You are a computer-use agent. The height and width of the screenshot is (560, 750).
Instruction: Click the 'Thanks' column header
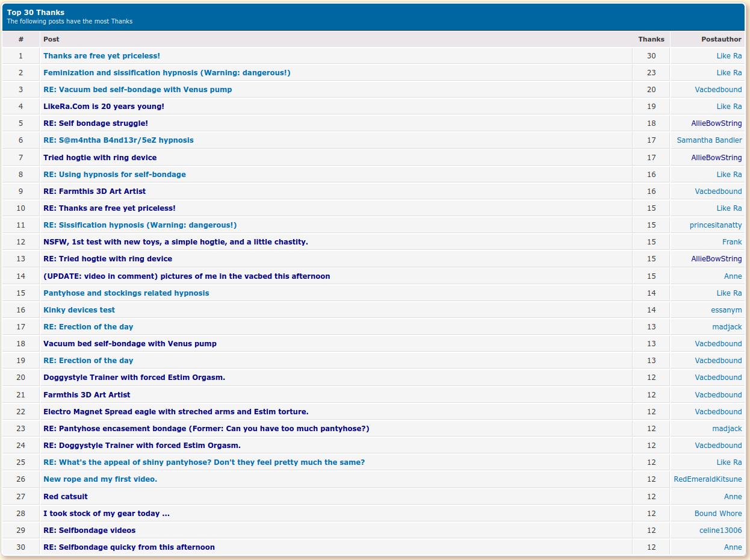pos(651,39)
